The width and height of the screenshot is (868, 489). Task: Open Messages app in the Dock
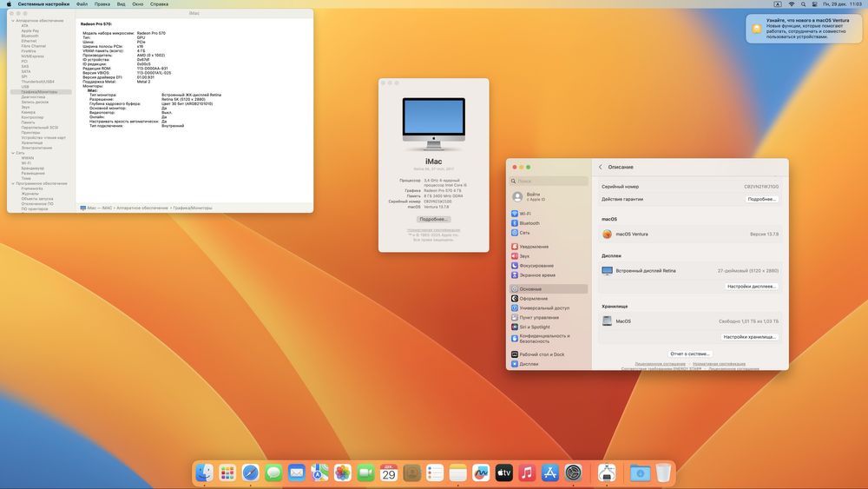coord(273,473)
